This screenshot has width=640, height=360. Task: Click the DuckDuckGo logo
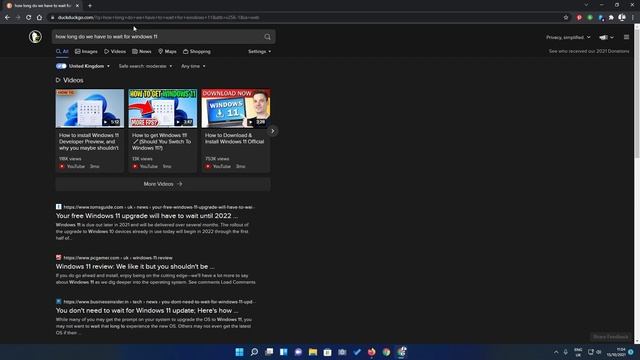pyautogui.click(x=35, y=36)
